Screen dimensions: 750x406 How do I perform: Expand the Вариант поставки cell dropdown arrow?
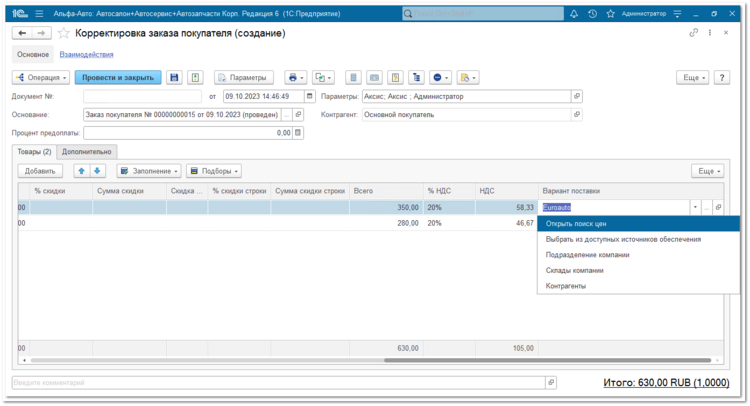click(695, 207)
